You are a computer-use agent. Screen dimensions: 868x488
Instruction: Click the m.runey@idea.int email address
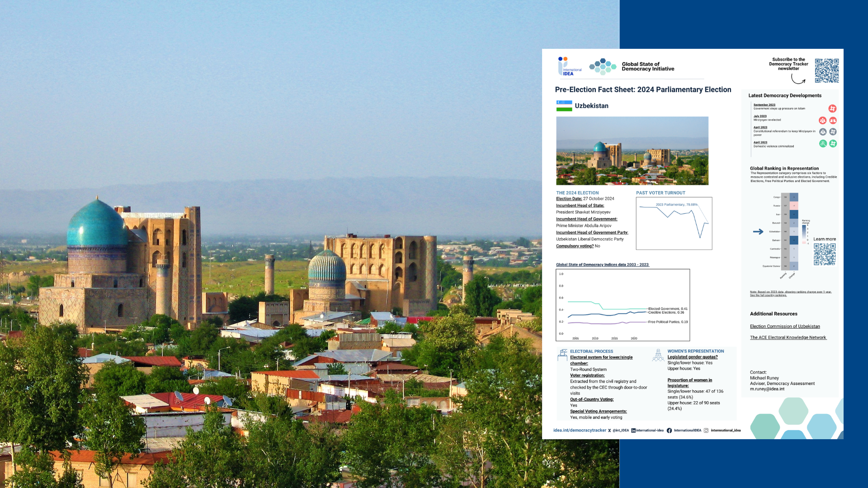(767, 389)
